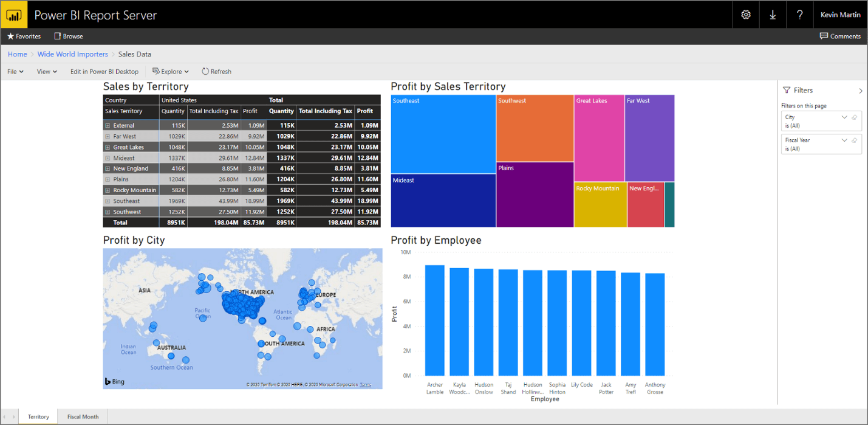Image resolution: width=868 pixels, height=425 pixels.
Task: Click the Sales Territory column header
Action: 124,111
